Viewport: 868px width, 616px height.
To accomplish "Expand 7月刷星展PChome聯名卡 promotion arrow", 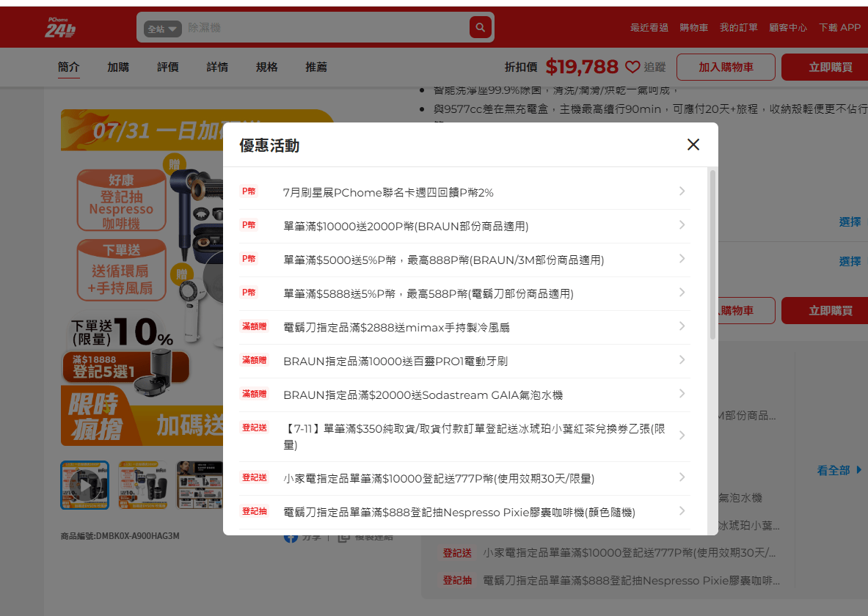I will [x=682, y=191].
